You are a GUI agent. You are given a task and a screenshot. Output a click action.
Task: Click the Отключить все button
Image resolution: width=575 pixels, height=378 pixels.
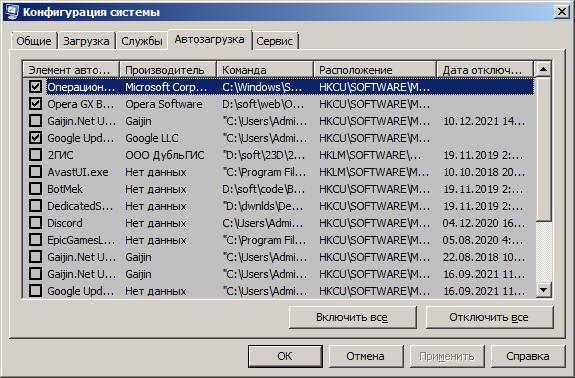489,318
